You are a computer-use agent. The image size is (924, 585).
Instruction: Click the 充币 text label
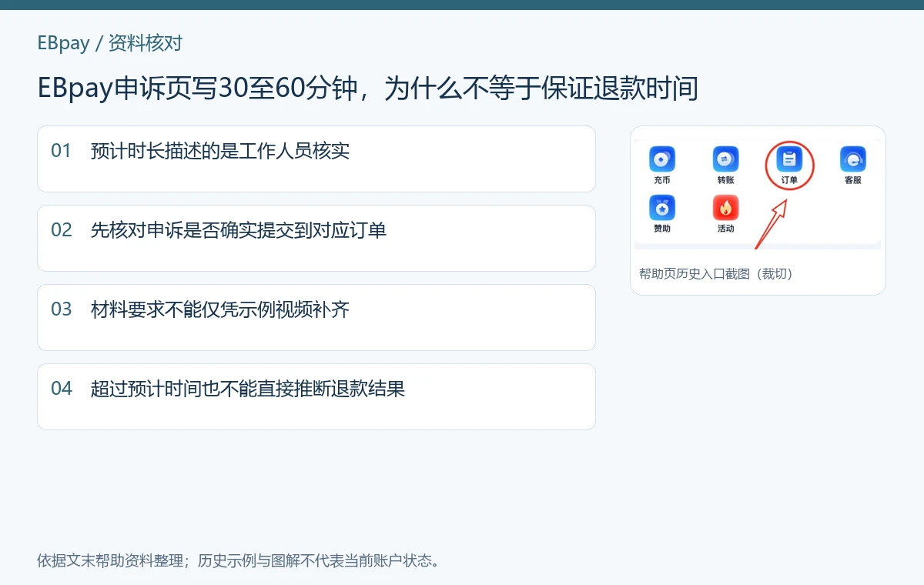[x=662, y=180]
